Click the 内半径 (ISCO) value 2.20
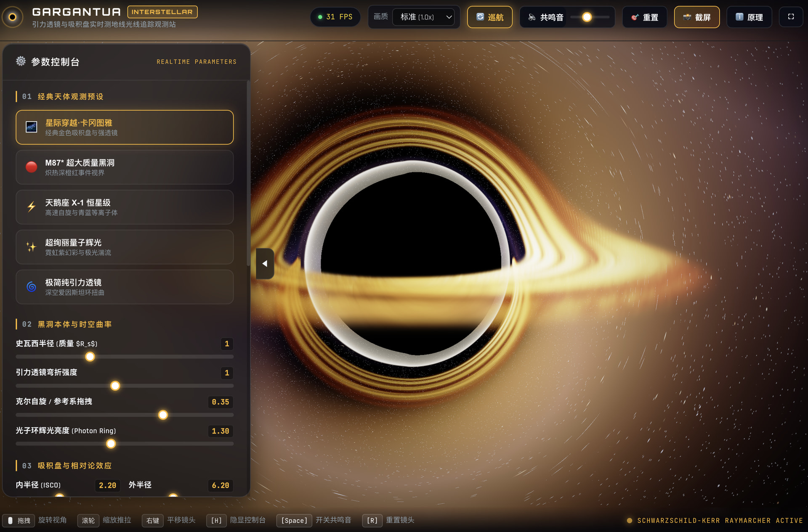The width and height of the screenshot is (808, 532). [108, 485]
